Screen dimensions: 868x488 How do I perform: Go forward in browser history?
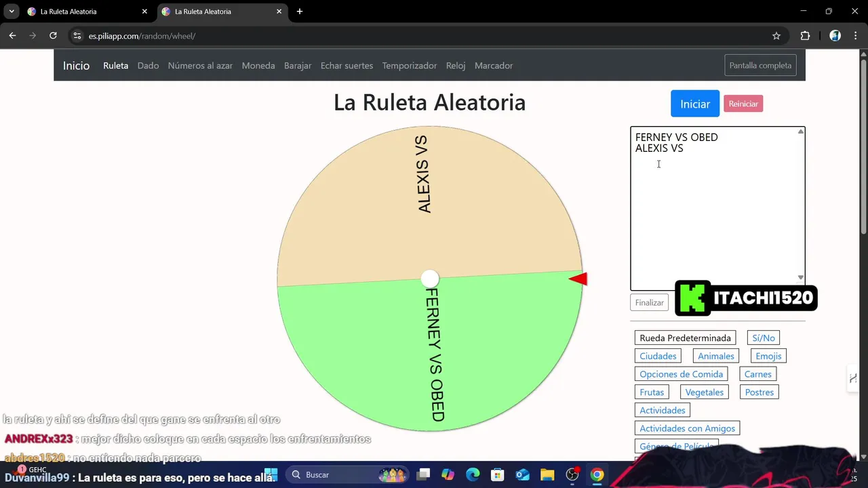tap(33, 36)
